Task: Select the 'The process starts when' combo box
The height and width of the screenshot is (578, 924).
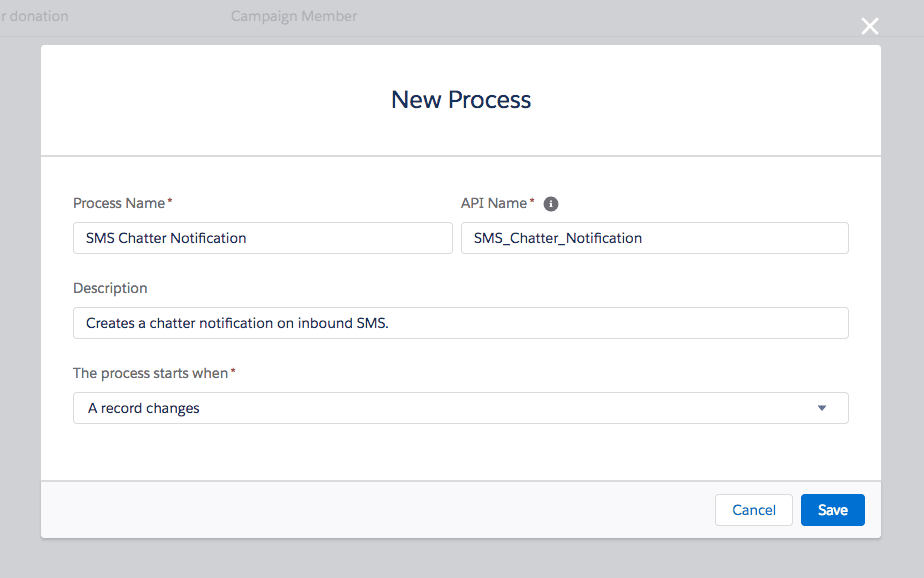Action: pyautogui.click(x=460, y=408)
